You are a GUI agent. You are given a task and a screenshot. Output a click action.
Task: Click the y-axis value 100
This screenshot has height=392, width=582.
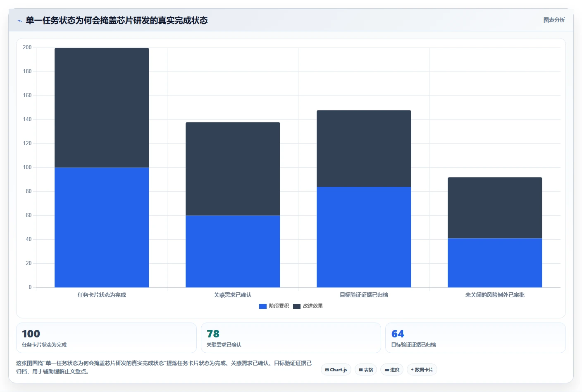coord(27,167)
